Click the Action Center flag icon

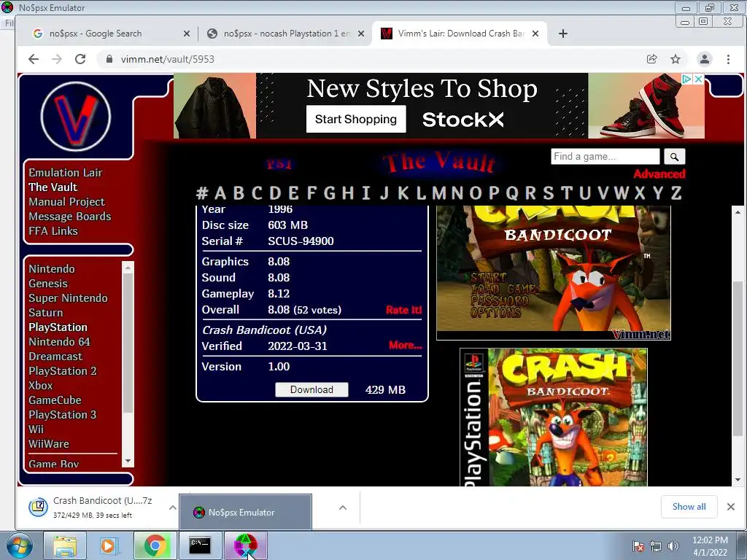coord(638,546)
